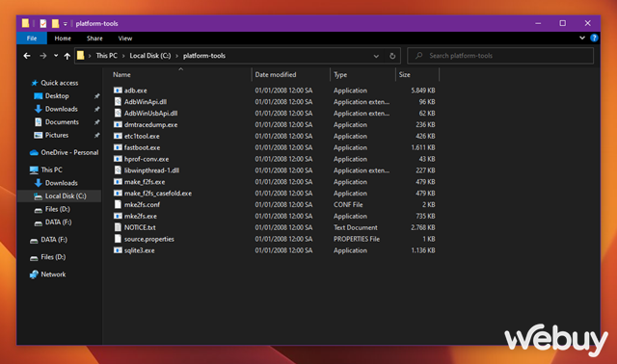Click the Search platform-tools field
Screen dimensions: 617x364
pos(500,56)
